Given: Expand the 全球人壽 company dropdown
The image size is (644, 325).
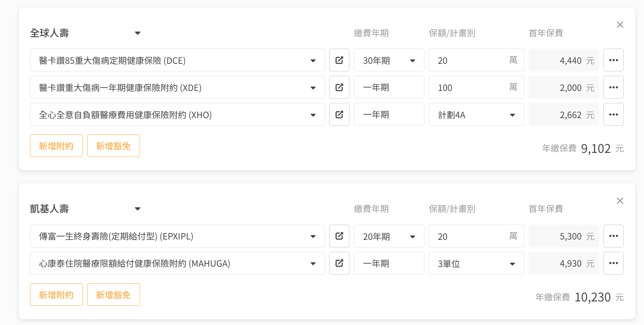Looking at the screenshot, I should (x=137, y=33).
